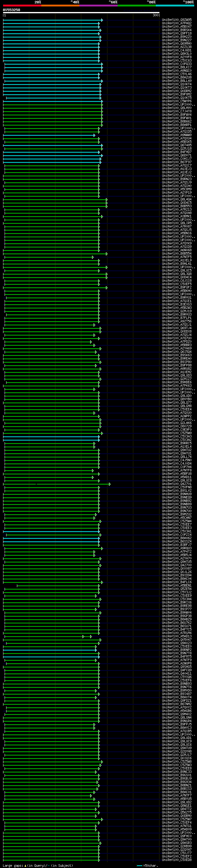Select hit label UniRef100_C5Z5W4

[177, 521]
